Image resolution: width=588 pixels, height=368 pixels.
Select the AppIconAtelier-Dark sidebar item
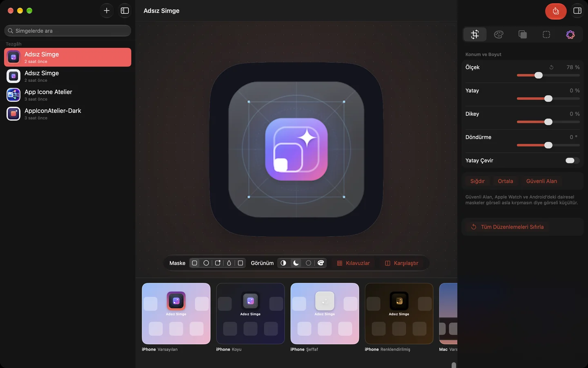point(68,114)
